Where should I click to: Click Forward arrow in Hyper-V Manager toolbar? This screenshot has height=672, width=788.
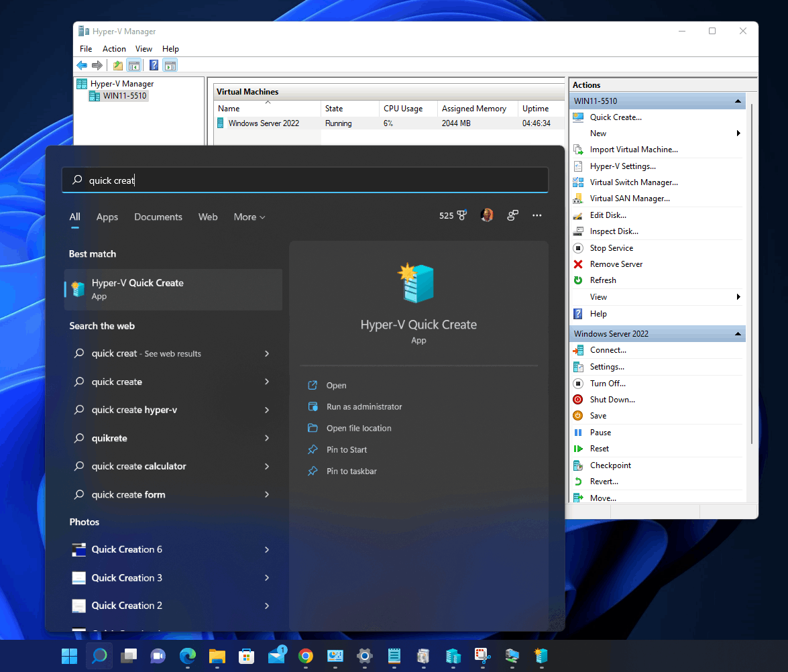(x=97, y=65)
